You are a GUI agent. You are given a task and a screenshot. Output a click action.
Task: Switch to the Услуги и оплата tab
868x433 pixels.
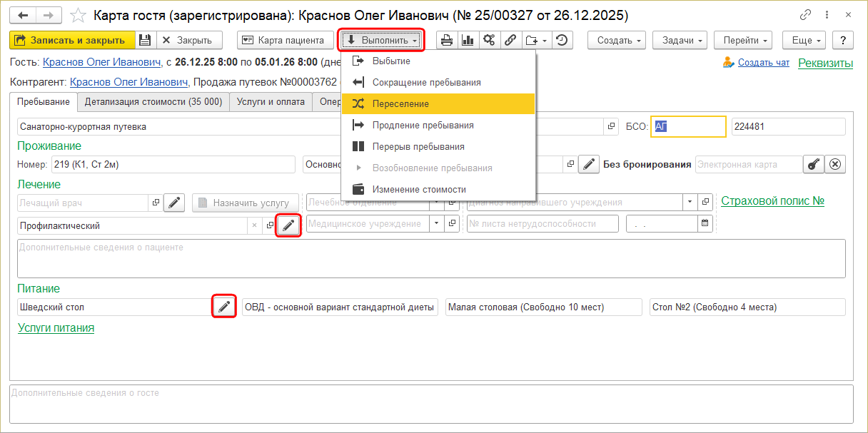(x=271, y=102)
